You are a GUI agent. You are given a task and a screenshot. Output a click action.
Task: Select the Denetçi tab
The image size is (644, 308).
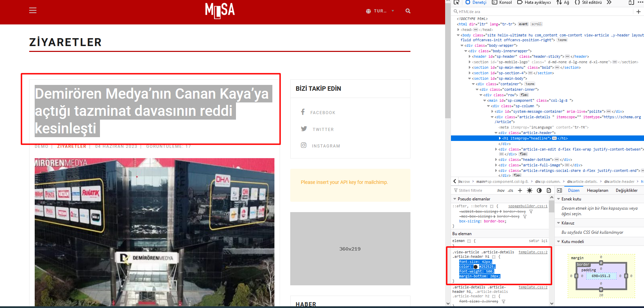pyautogui.click(x=476, y=2)
